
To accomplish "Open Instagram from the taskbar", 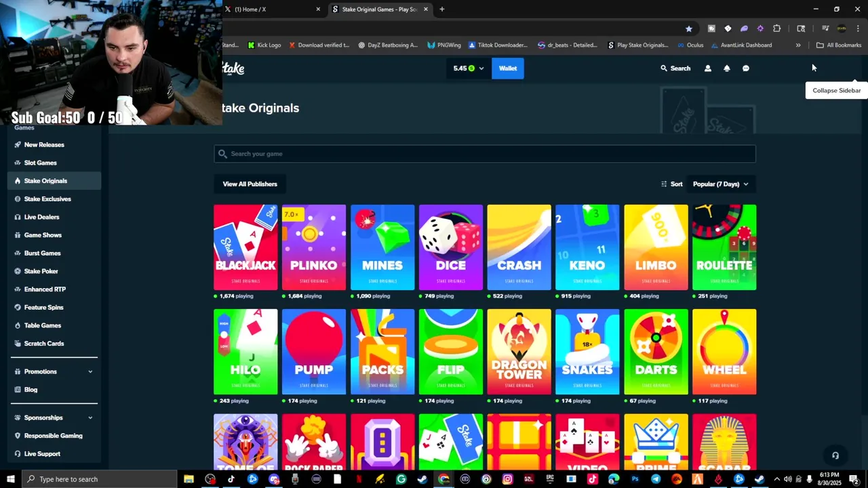I will [x=507, y=479].
